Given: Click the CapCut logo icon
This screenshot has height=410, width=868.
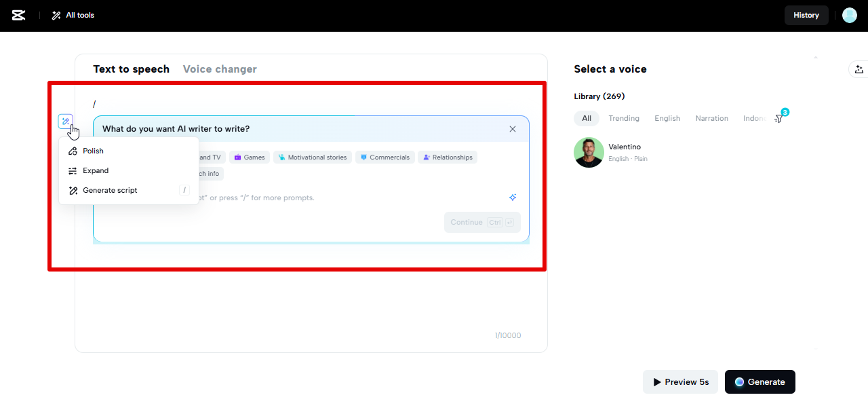Looking at the screenshot, I should click(19, 15).
